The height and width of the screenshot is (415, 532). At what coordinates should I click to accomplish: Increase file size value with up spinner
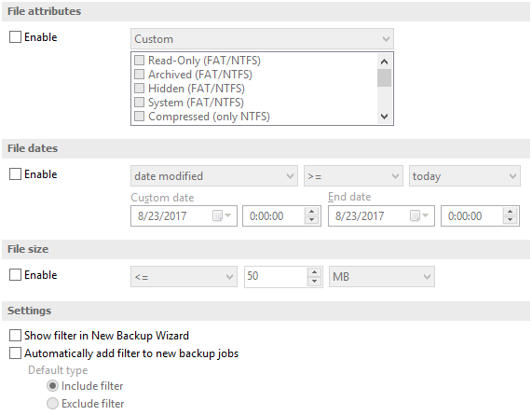pos(314,272)
